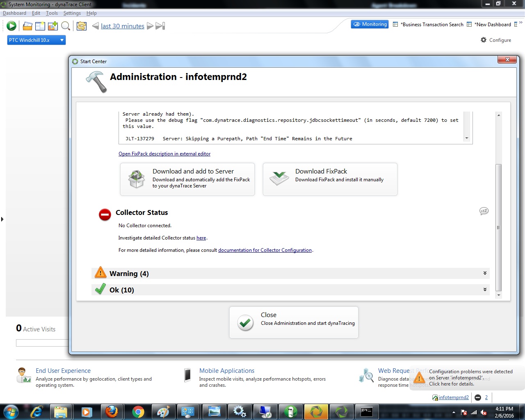This screenshot has width=525, height=420.
Task: Jump to the latest timeframe
Action: pyautogui.click(x=160, y=26)
